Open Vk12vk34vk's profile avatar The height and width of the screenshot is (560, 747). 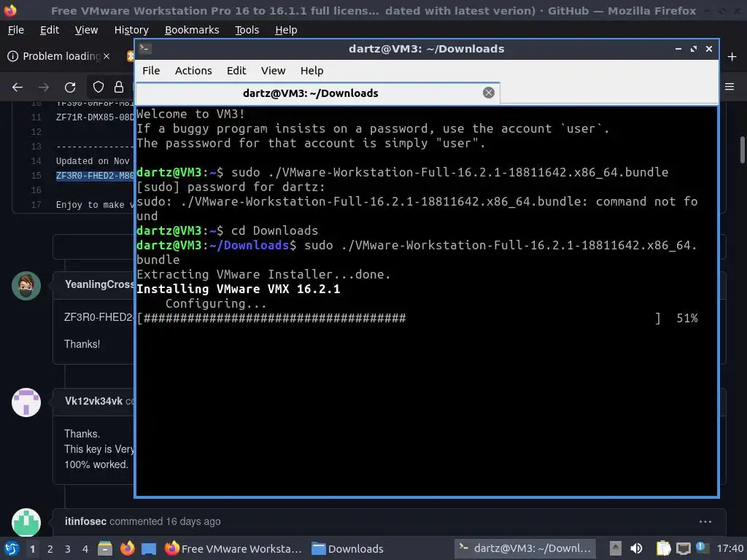pyautogui.click(x=26, y=402)
